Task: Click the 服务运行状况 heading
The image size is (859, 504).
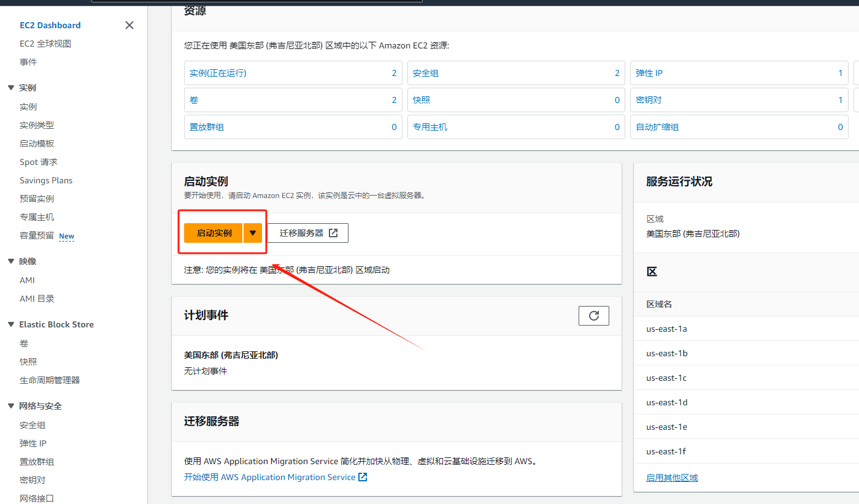Action: (679, 181)
